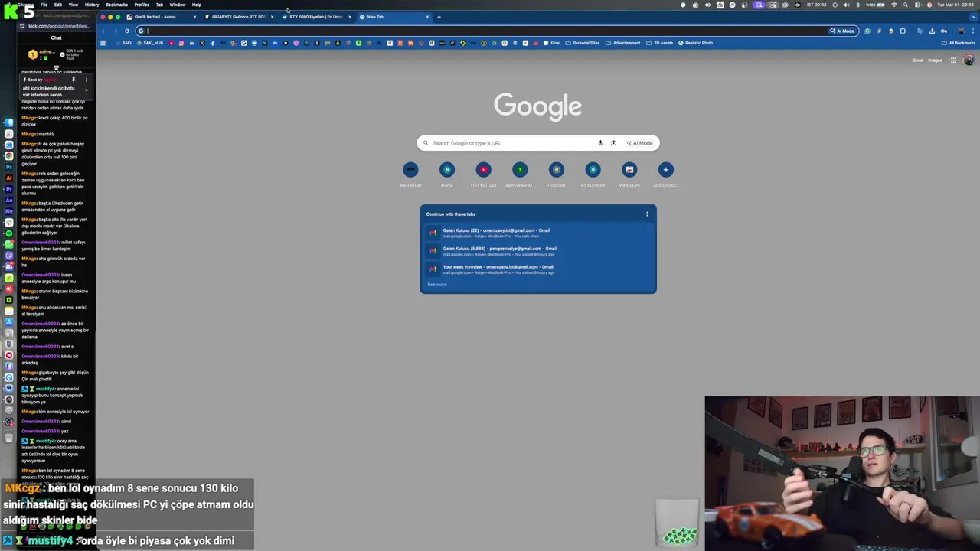The height and width of the screenshot is (551, 980).
Task: Click See more in tabs card
Action: click(x=436, y=285)
